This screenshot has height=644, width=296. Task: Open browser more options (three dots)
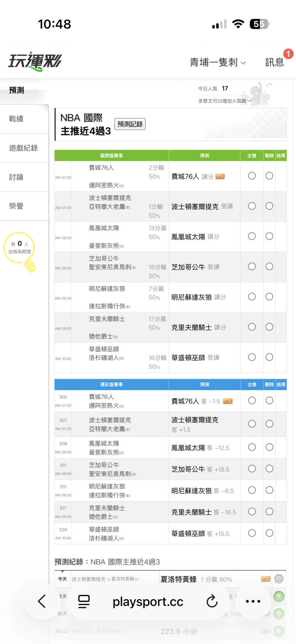pos(253,601)
